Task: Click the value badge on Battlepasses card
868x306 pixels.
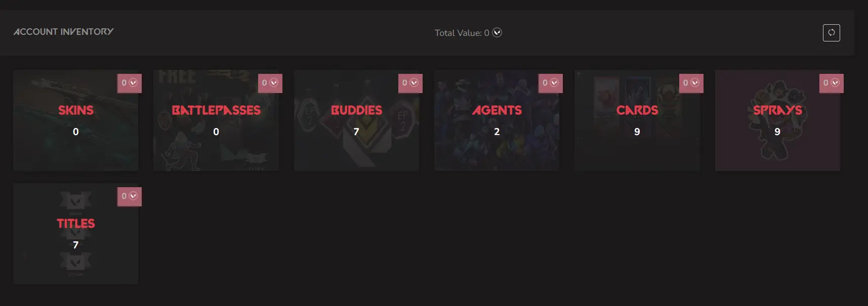Action: click(x=270, y=83)
